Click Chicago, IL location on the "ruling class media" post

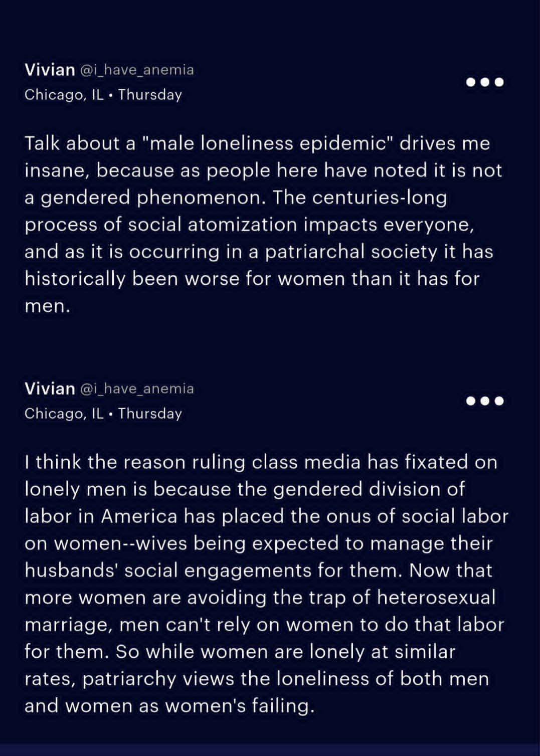(x=64, y=414)
